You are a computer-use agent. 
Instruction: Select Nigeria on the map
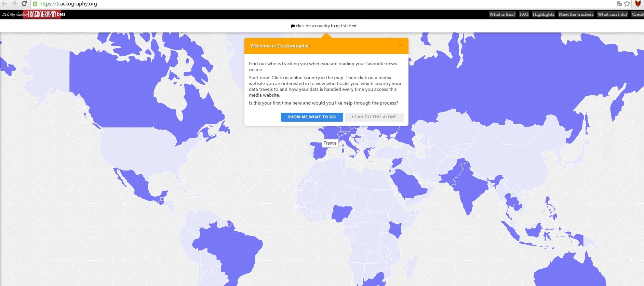pyautogui.click(x=342, y=213)
